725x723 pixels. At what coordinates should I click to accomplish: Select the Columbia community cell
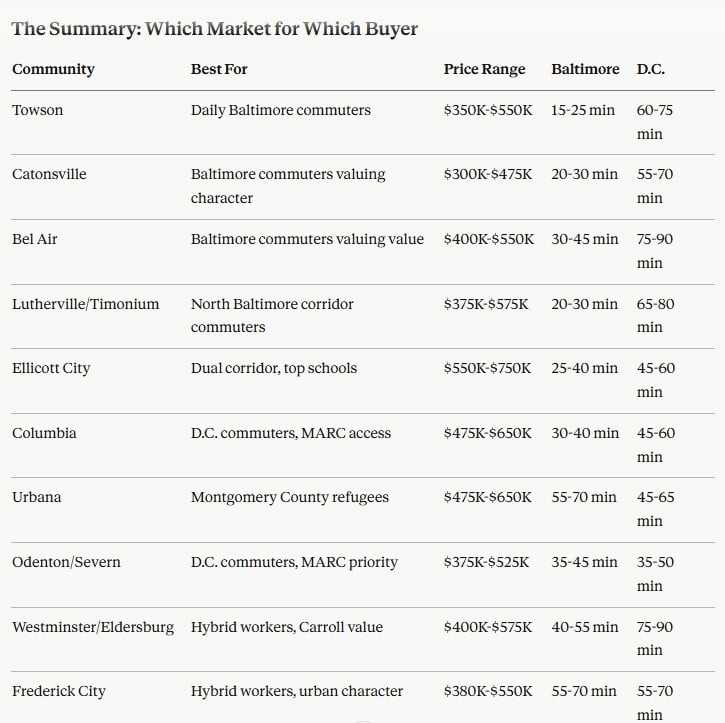(x=44, y=433)
